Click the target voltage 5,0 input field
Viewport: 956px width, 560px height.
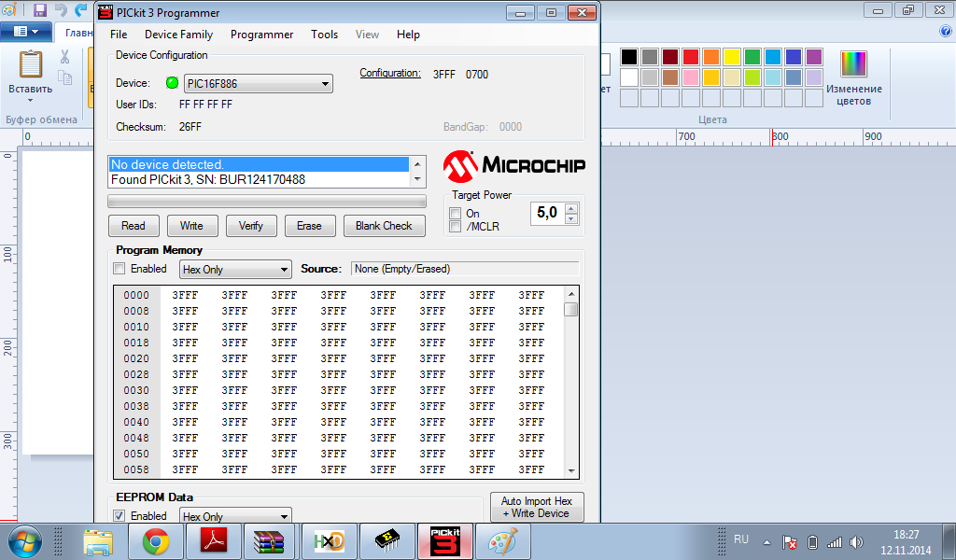coord(547,214)
